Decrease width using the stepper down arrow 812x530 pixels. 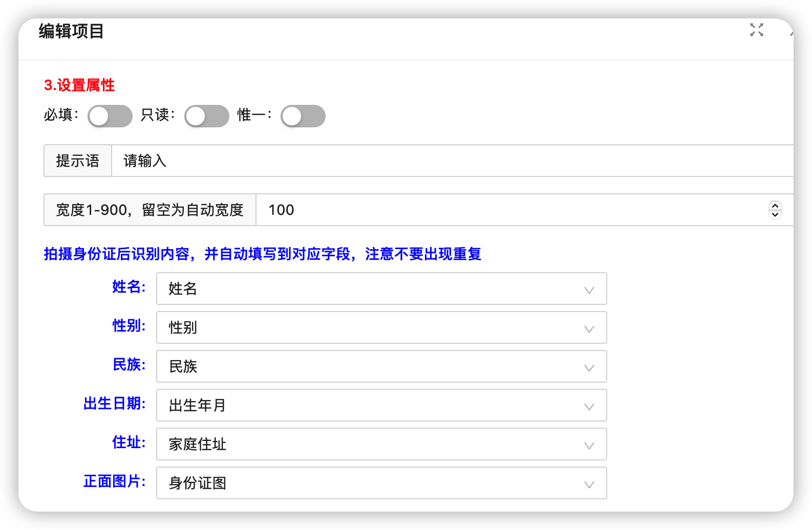coord(775,214)
